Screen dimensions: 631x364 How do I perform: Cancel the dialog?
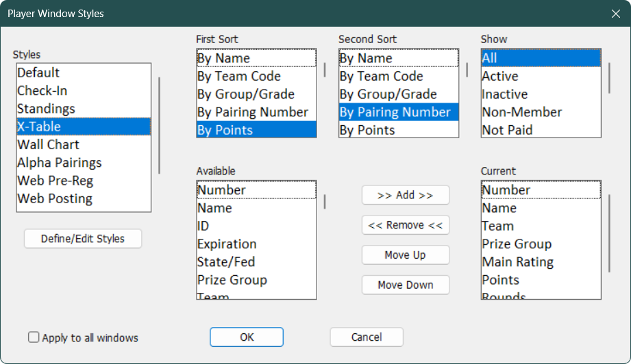pyautogui.click(x=367, y=337)
